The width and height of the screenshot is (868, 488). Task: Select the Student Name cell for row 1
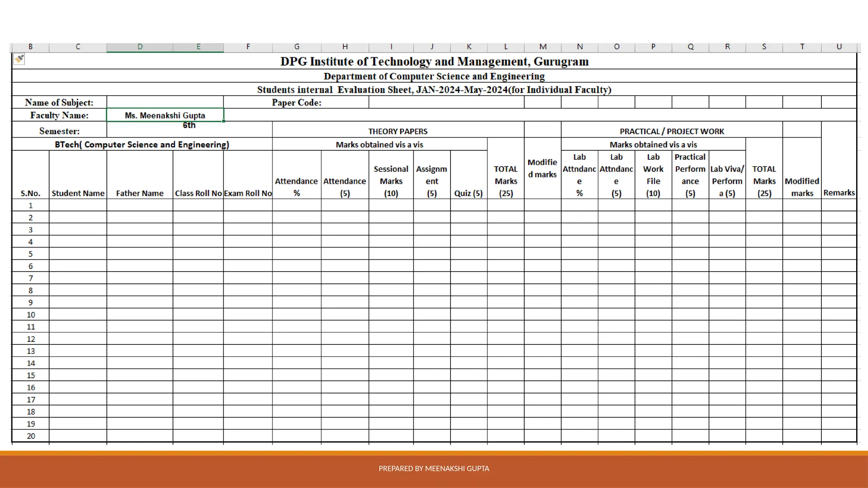click(x=78, y=205)
